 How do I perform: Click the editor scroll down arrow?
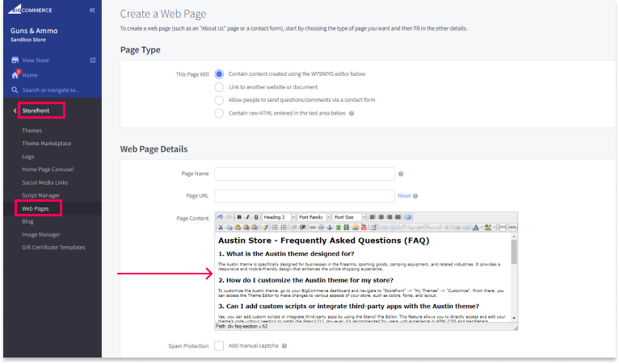tap(514, 318)
